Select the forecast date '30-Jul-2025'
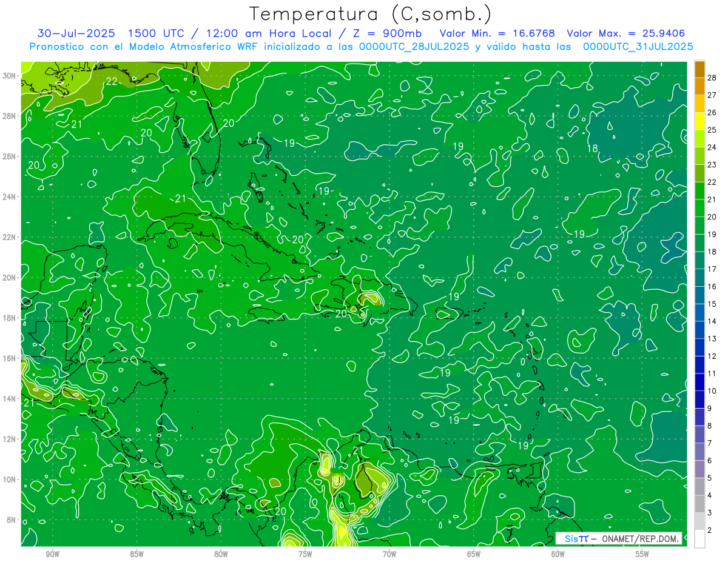This screenshot has width=728, height=562. pos(76,33)
